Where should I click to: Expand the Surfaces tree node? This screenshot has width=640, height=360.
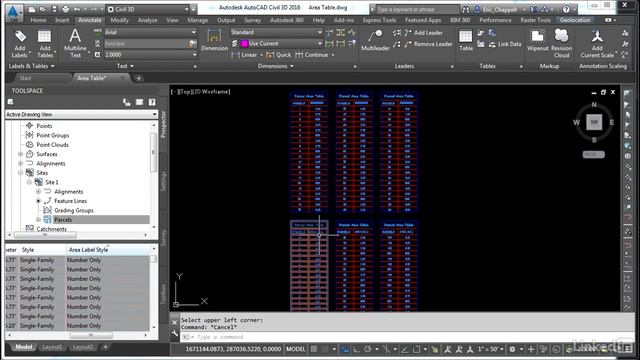[20, 154]
